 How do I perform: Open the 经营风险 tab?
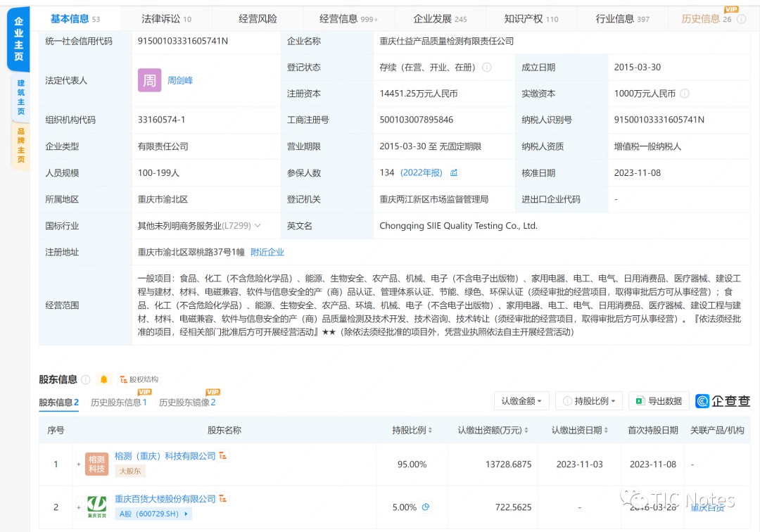click(258, 19)
